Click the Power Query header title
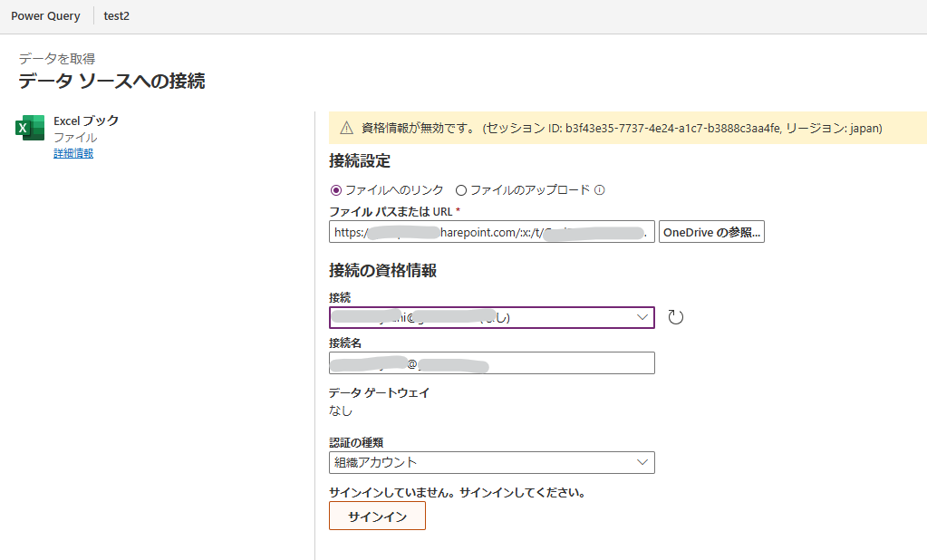This screenshot has width=927, height=560. 45,16
